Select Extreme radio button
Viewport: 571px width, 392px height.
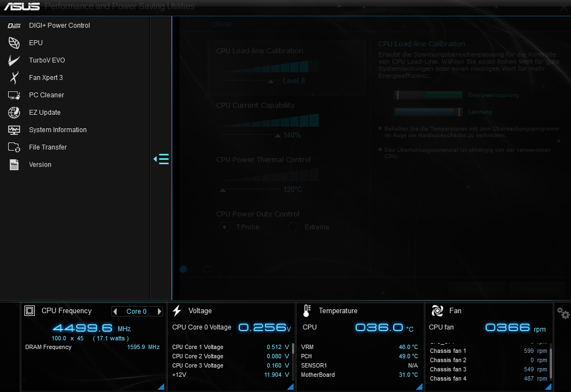pos(293,227)
